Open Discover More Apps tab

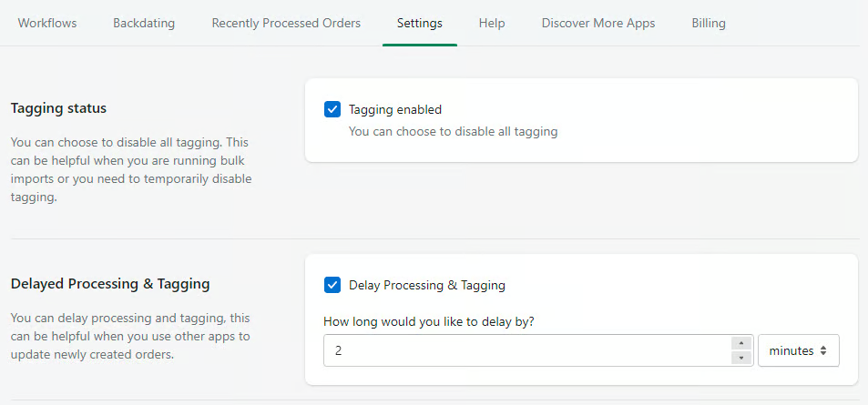coord(598,24)
